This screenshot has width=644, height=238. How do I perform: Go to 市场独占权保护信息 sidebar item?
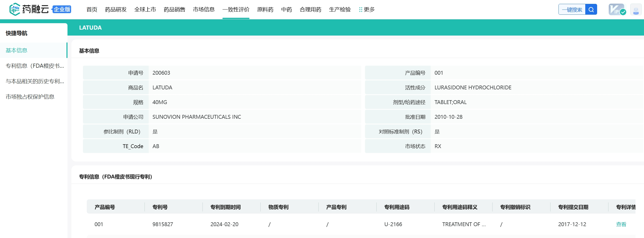(30, 97)
